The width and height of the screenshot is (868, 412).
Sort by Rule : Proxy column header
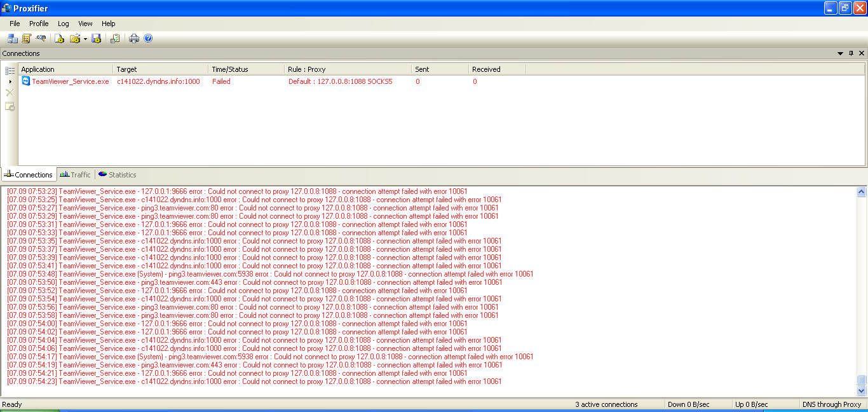tap(348, 69)
